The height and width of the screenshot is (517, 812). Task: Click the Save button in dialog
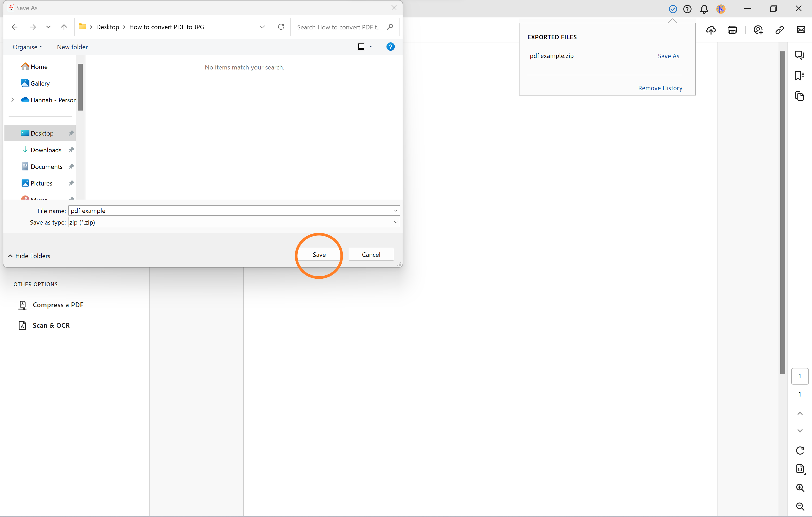click(319, 254)
